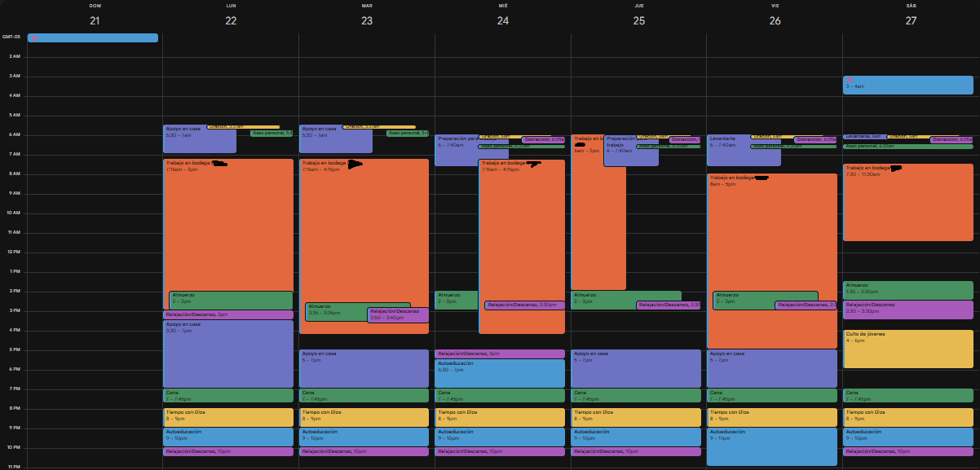Open Saturday's Aseo personal 6:30am event

[x=907, y=147]
